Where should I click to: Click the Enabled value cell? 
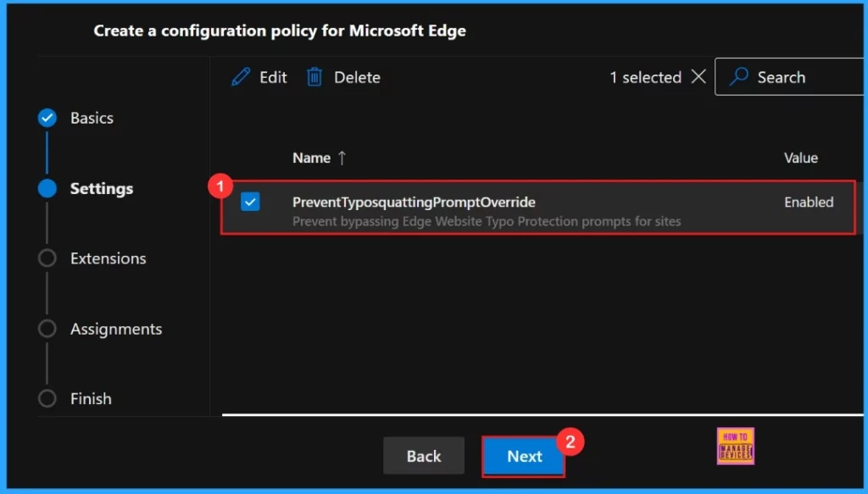click(809, 202)
